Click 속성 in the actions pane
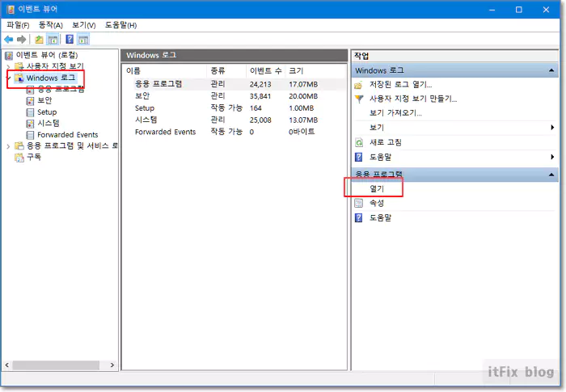Viewport: 566px width, 392px height. pyautogui.click(x=377, y=203)
